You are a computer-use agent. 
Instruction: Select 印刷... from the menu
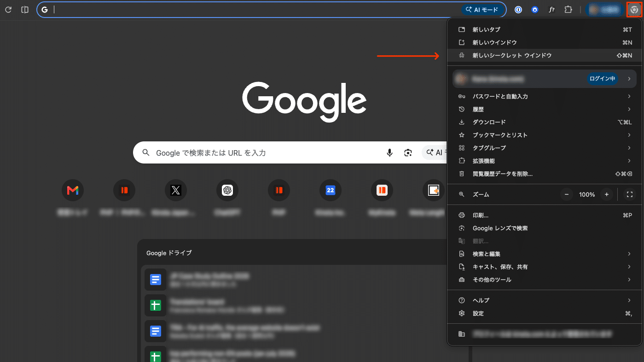(545, 215)
